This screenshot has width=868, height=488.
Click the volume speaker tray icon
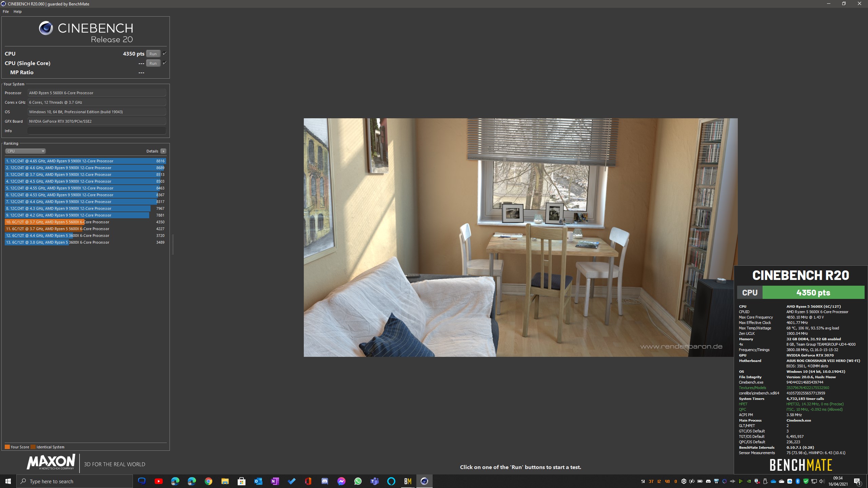point(822,481)
